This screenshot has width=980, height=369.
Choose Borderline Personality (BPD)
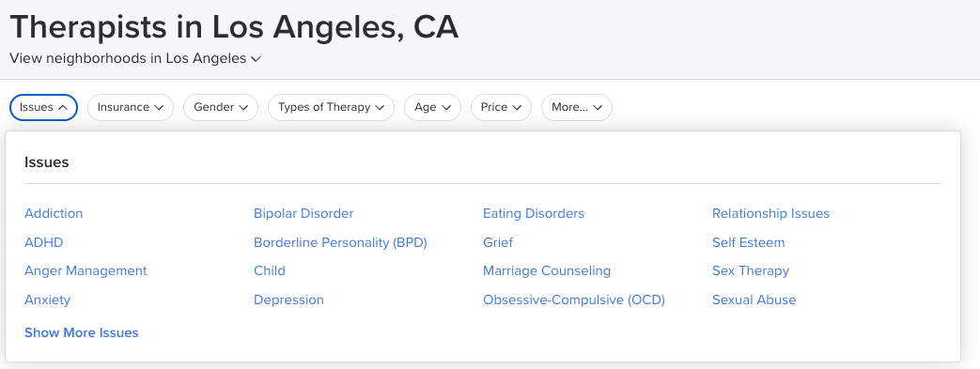[340, 242]
